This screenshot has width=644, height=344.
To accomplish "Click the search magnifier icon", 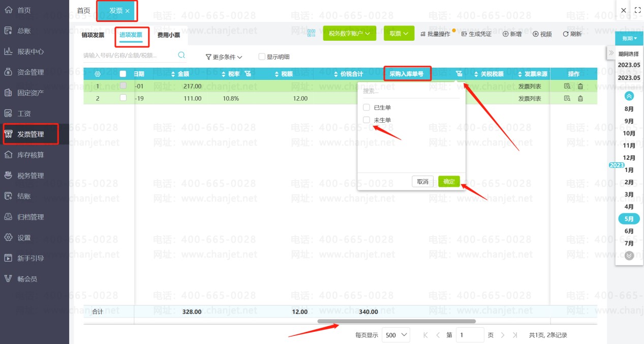I will 181,55.
